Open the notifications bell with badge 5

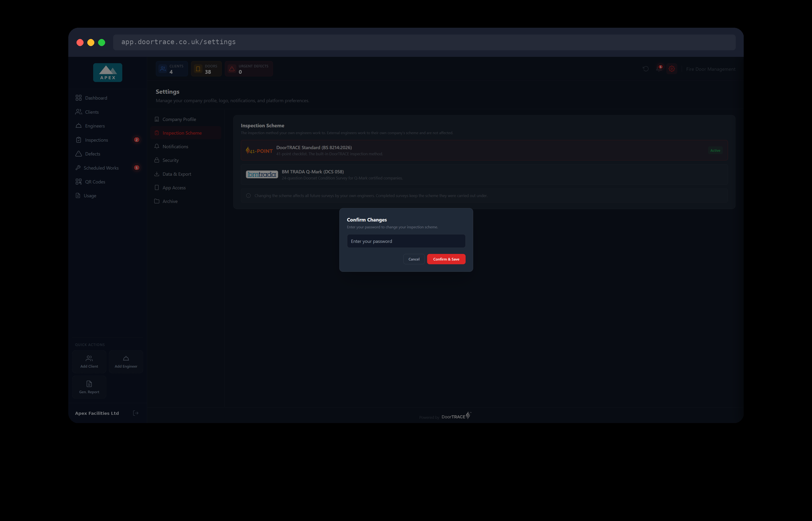point(659,69)
